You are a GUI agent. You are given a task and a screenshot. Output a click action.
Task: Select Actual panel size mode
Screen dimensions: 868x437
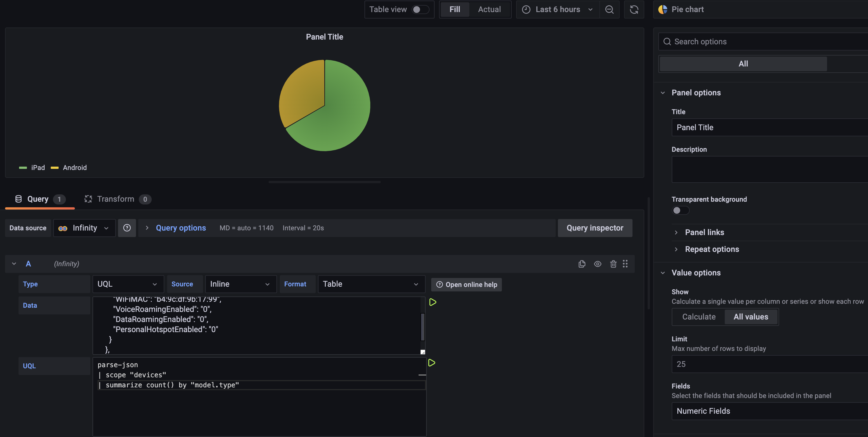click(x=489, y=10)
